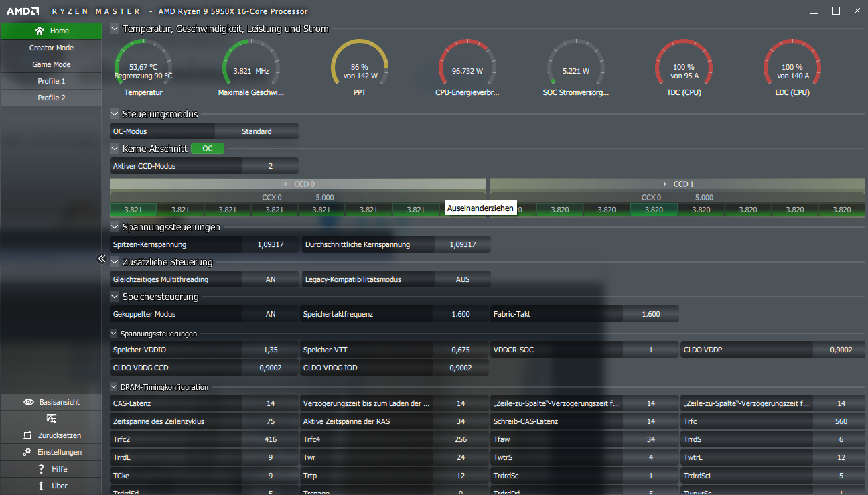This screenshot has width=868, height=495.
Task: Click the Schreib-CAS-Latenz value 14
Action: click(x=651, y=421)
